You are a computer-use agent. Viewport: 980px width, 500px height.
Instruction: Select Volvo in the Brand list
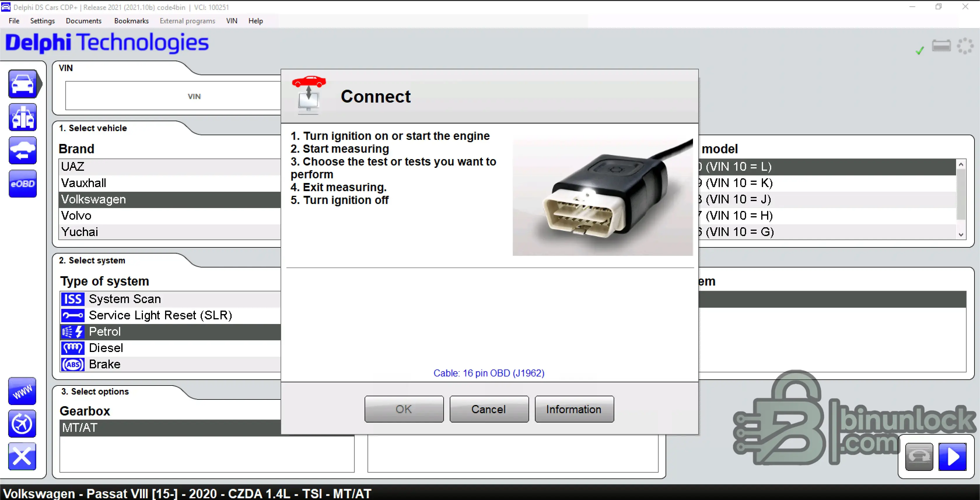(170, 216)
